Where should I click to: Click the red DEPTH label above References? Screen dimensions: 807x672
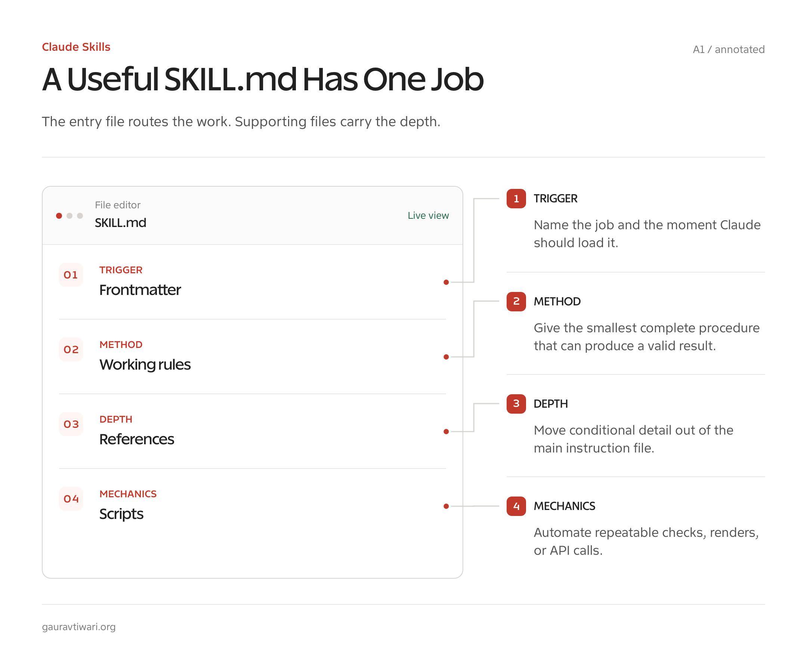116,419
